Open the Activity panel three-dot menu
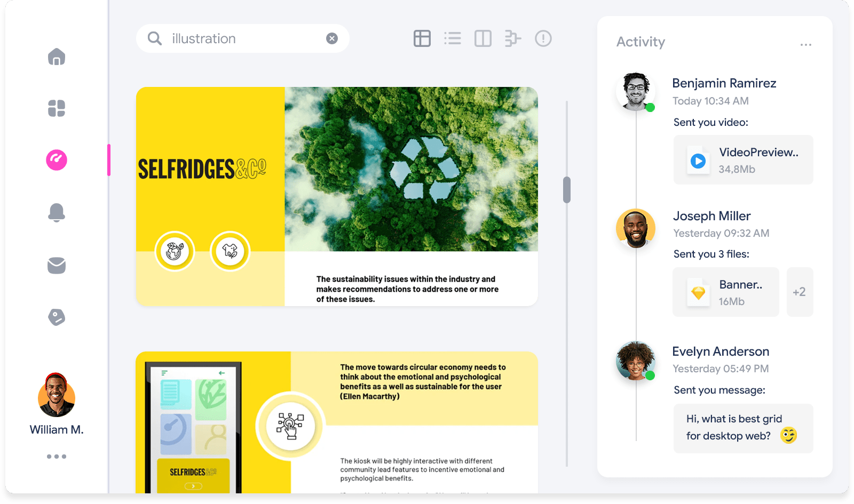 tap(806, 45)
